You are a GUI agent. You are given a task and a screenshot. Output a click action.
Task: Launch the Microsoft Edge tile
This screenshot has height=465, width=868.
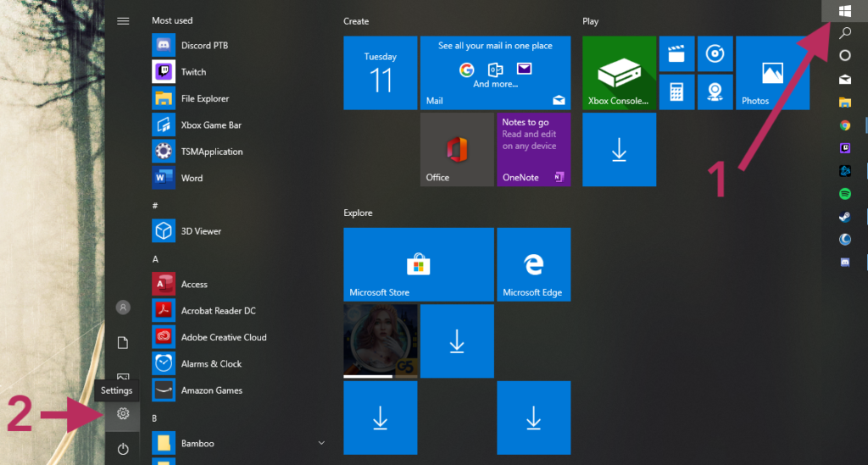[x=534, y=265]
